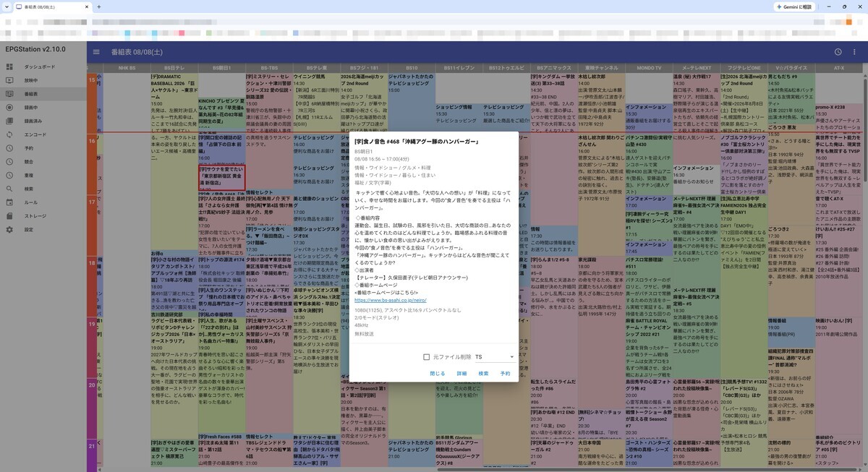Select the BS10 channel header
Viewport: 868px width, 472px height.
411,68
